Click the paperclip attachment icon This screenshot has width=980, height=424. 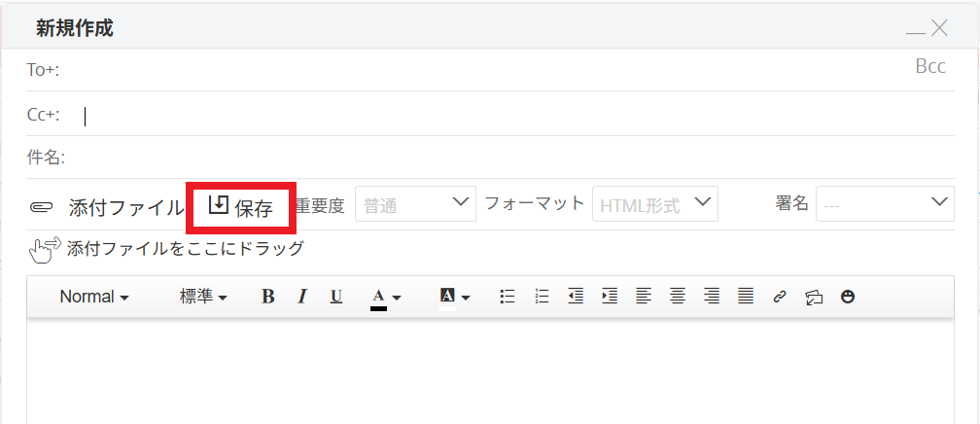coord(41,207)
